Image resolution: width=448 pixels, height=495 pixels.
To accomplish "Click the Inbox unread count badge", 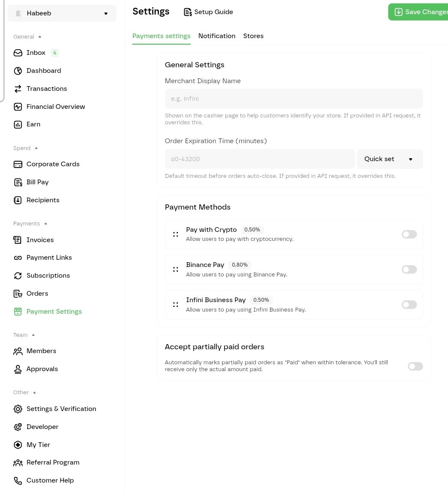I will tap(54, 53).
